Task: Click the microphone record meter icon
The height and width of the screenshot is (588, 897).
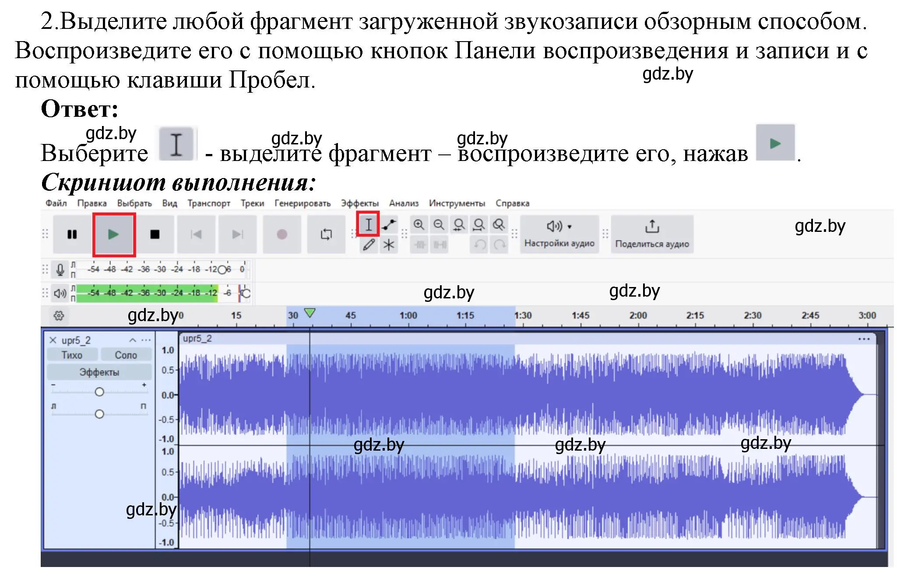Action: point(60,269)
